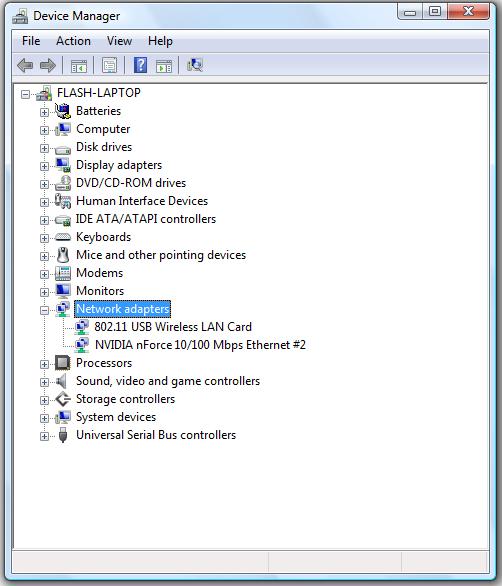
Task: Click the Disk drives category icon
Action: 62,149
